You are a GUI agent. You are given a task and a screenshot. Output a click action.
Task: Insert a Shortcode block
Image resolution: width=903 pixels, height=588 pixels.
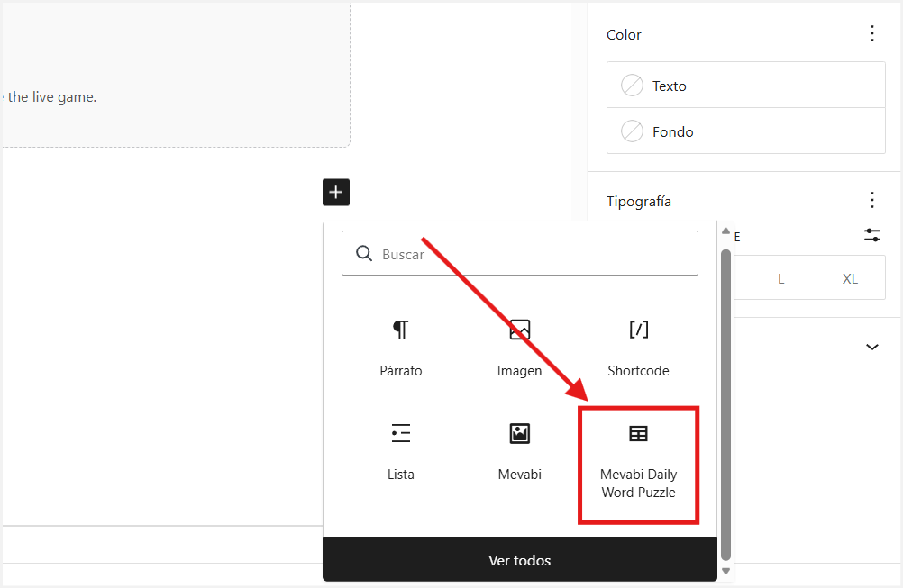[638, 348]
